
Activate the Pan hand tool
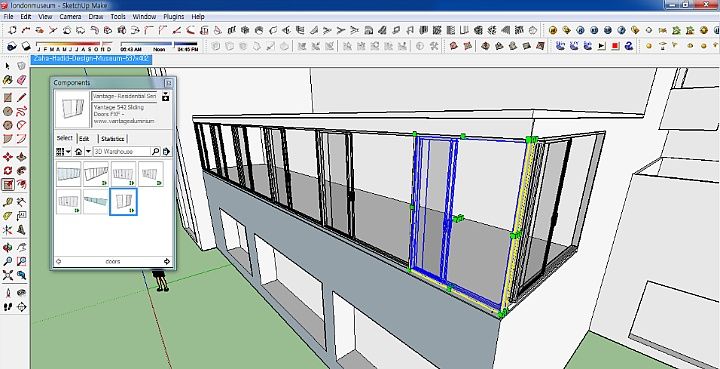(x=21, y=248)
